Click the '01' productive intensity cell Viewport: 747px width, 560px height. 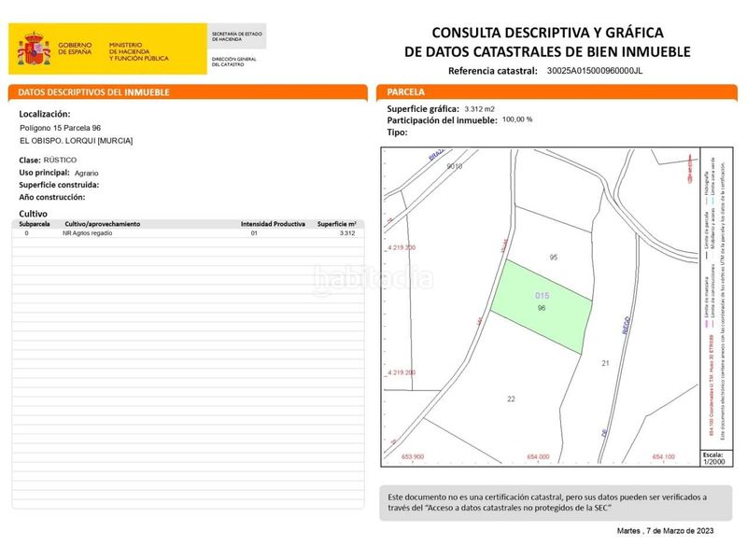(x=254, y=233)
